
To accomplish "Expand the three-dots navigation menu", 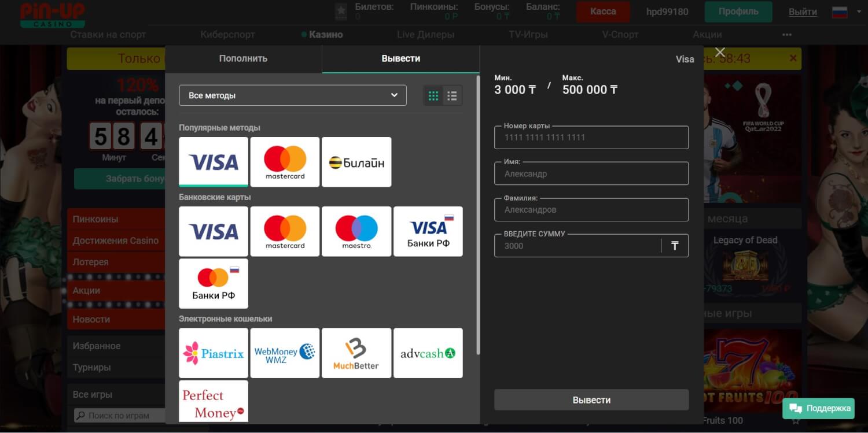I will (786, 35).
